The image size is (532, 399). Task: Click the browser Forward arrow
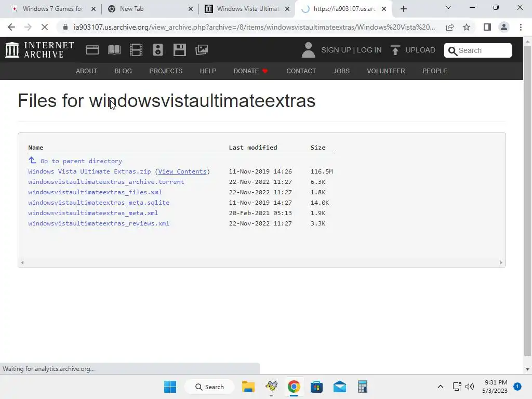28,27
